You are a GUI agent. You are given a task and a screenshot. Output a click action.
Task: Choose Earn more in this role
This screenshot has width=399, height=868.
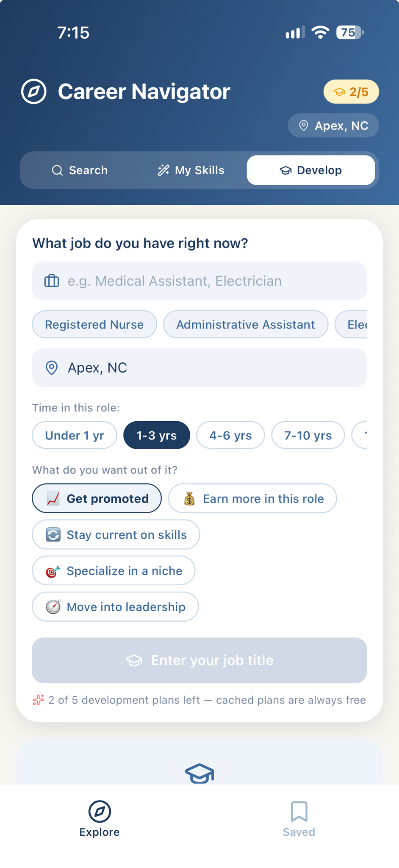tap(252, 498)
